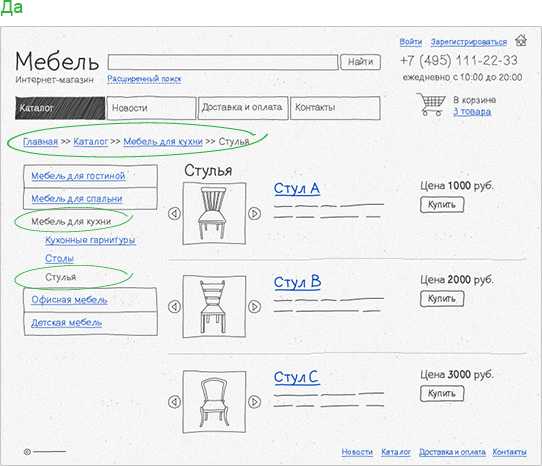Expand Мебель для гостиной category
This screenshot has height=466, width=542.
[x=78, y=176]
